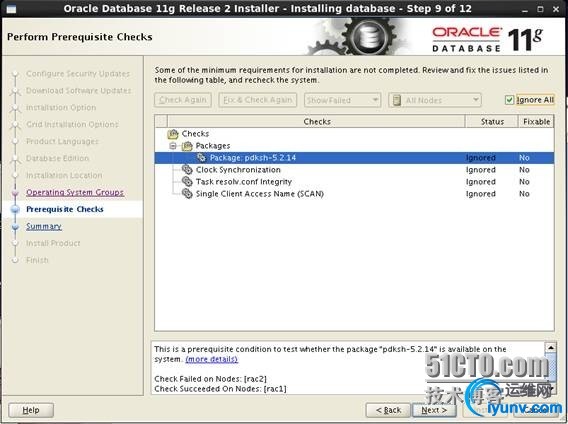Collapse the Packages tree node
Viewport: 568px width, 424px height.
173,146
